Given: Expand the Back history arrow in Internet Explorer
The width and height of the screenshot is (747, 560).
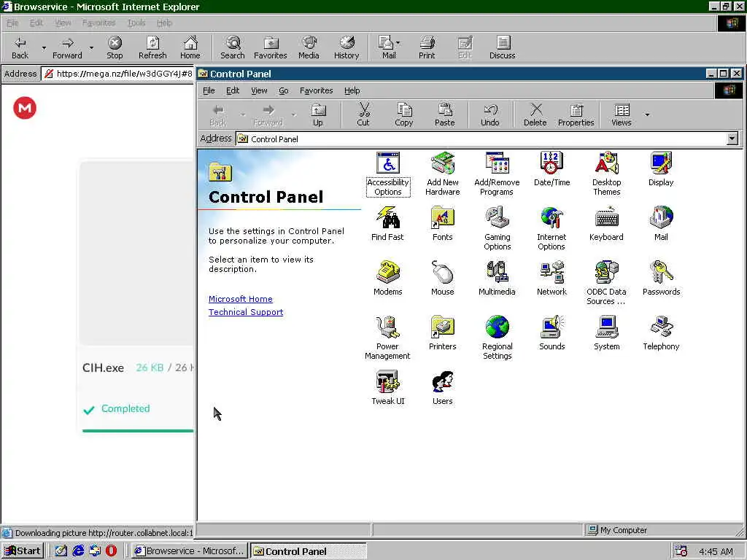Looking at the screenshot, I should click(44, 48).
